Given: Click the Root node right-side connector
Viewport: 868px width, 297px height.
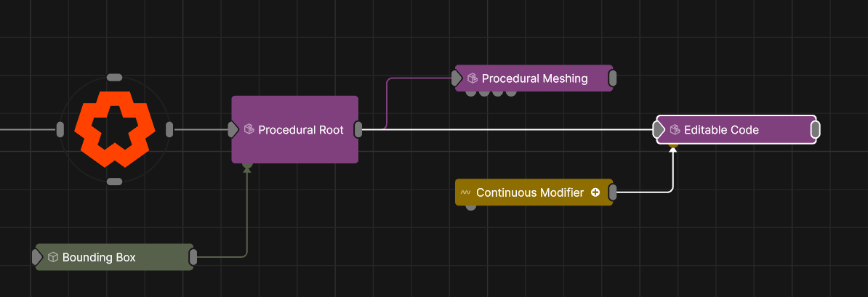Looking at the screenshot, I should tap(169, 129).
